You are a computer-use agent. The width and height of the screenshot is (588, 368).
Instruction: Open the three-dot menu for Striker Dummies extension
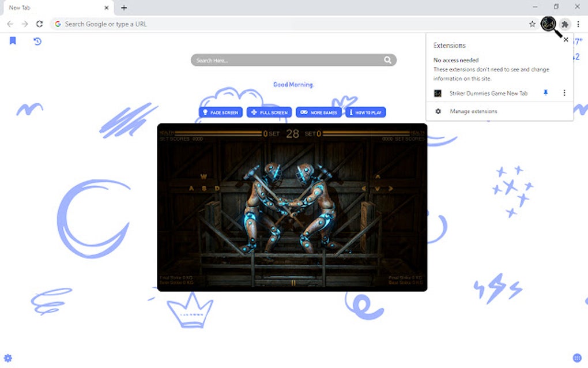pyautogui.click(x=564, y=93)
